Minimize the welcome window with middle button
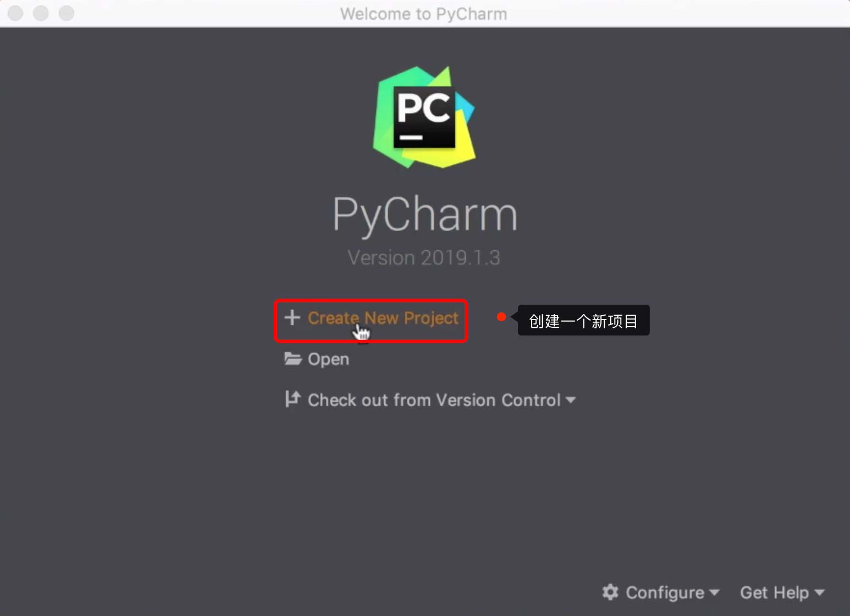Screen dimensions: 850x616 (41, 13)
